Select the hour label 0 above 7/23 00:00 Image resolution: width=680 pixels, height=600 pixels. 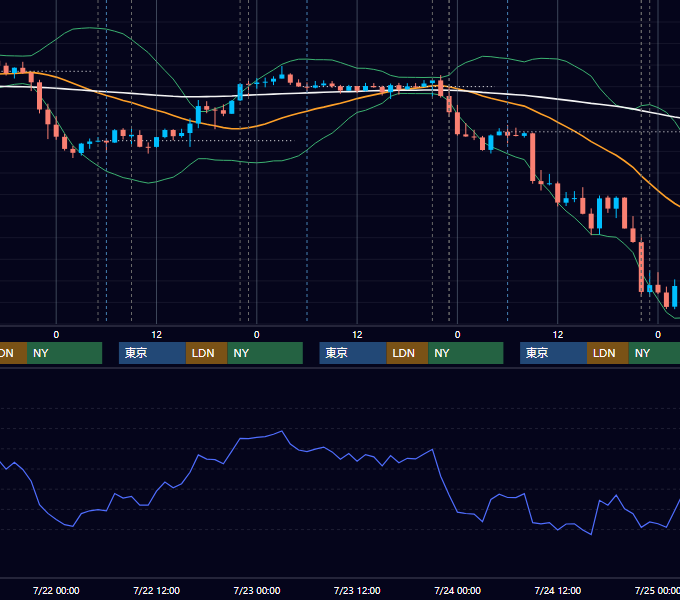pos(257,335)
